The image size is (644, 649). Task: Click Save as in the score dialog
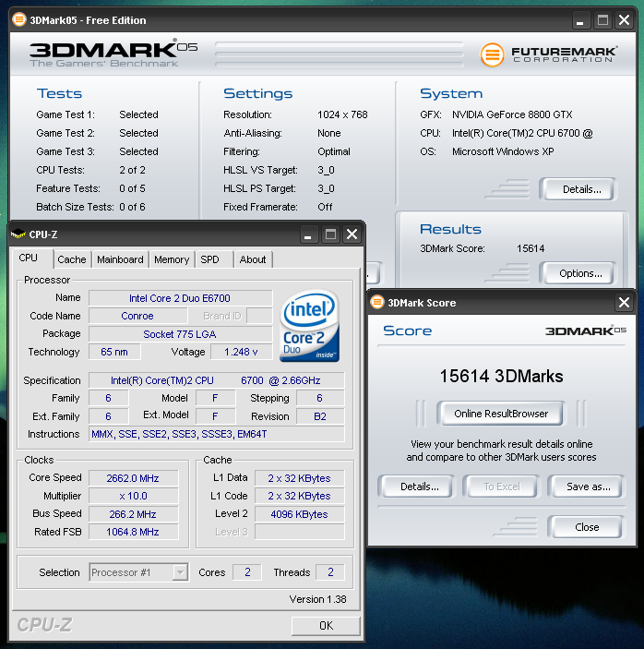pos(587,487)
